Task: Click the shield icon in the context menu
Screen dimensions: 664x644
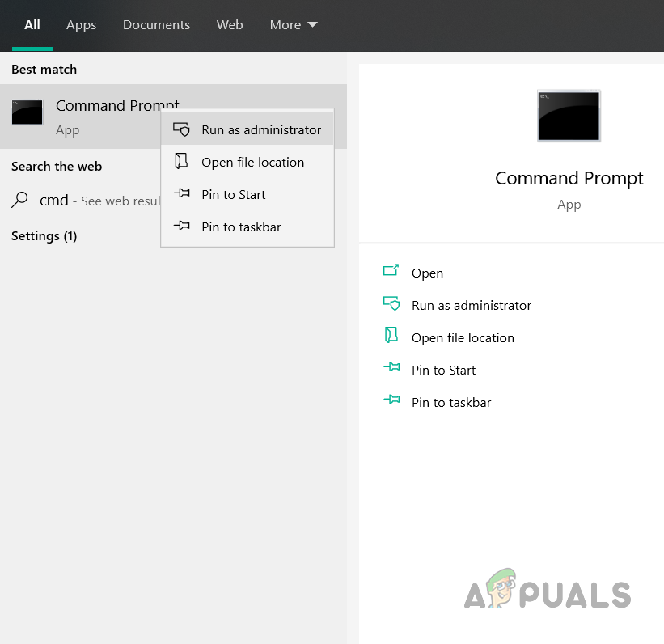Action: click(181, 129)
